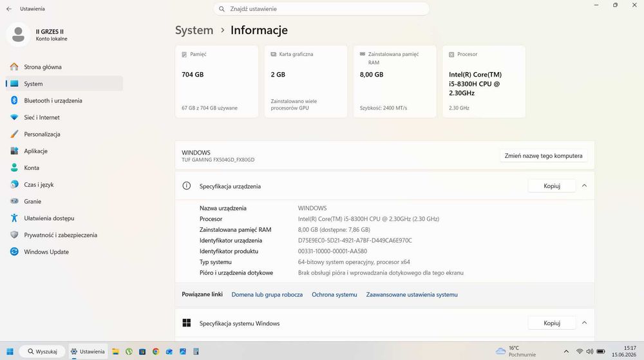644x360 pixels.
Task: Open Strona główna from the sidebar
Action: pyautogui.click(x=64, y=67)
